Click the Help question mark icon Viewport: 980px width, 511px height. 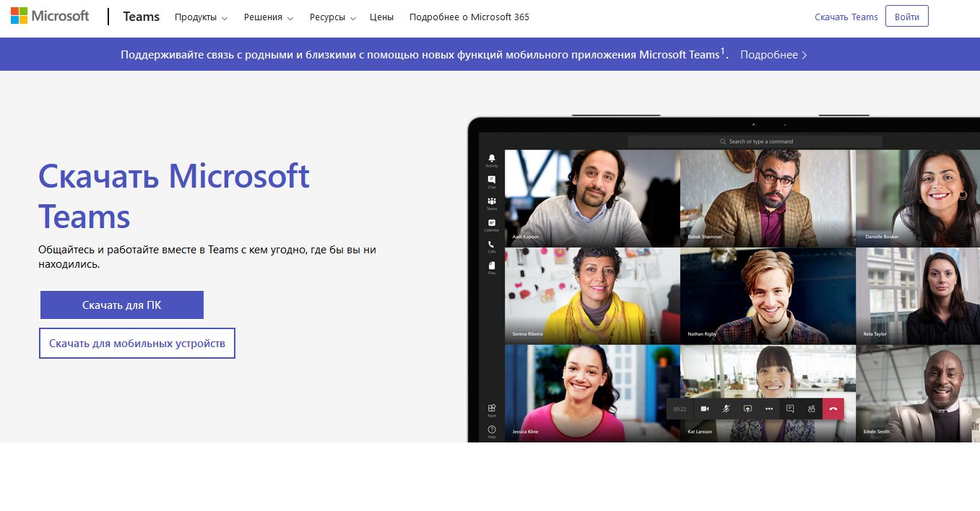click(492, 430)
